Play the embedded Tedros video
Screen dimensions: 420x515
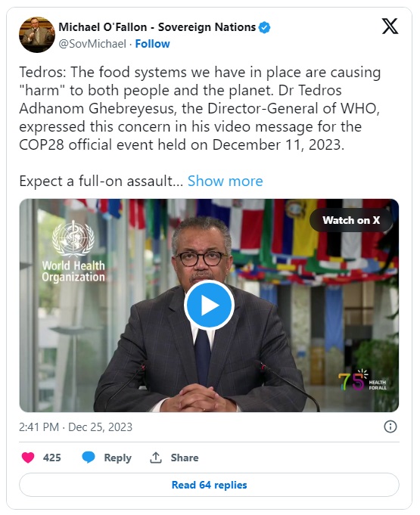tap(209, 305)
